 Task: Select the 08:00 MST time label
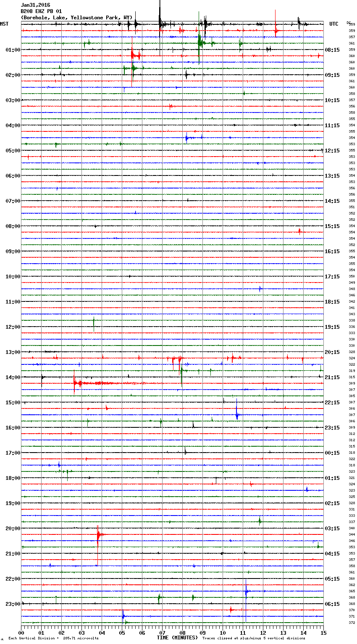point(13,226)
